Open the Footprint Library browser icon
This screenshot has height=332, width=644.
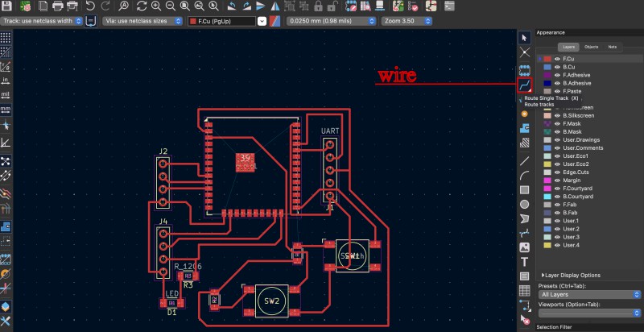click(x=365, y=6)
